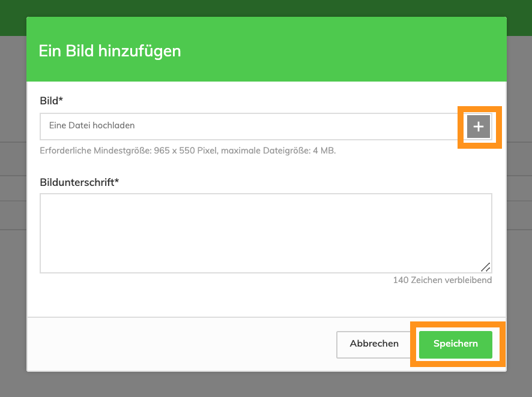Click the text area resize handle
The image size is (532, 397).
pyautogui.click(x=486, y=267)
